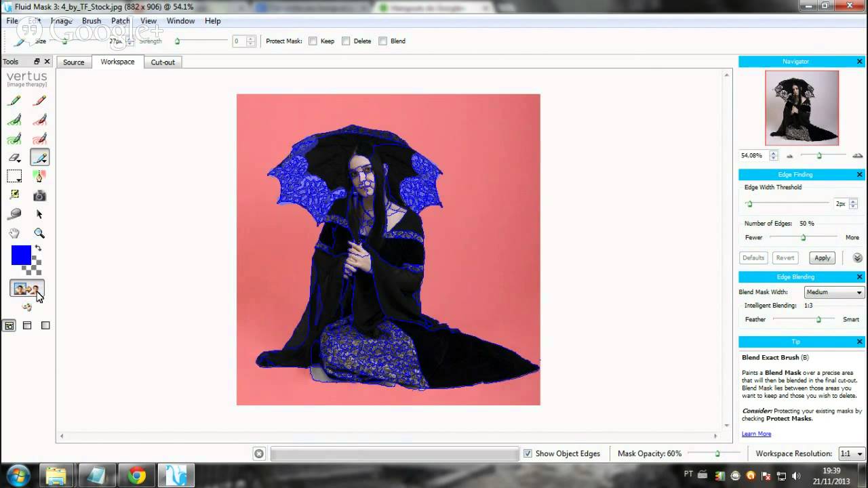Select the Blend Exact brush tool

point(39,157)
